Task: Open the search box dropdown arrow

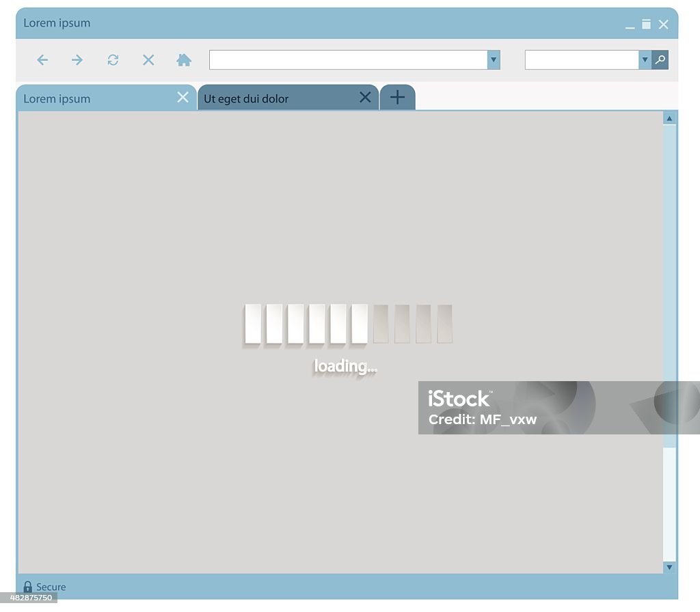Action: tap(645, 60)
